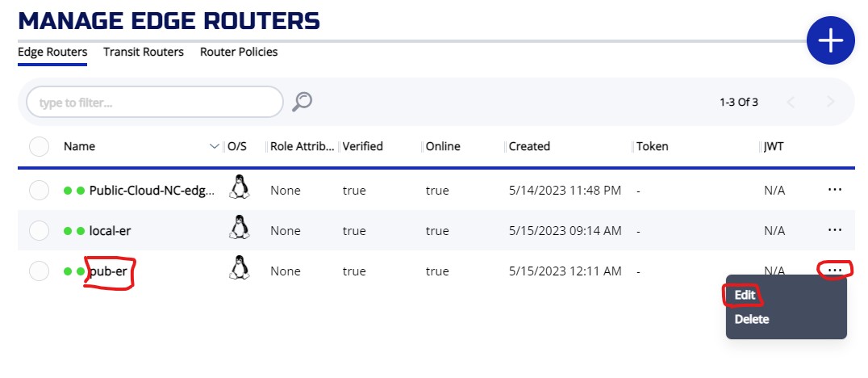The image size is (868, 378).
Task: Switch to Transit Routers tab
Action: coord(144,52)
